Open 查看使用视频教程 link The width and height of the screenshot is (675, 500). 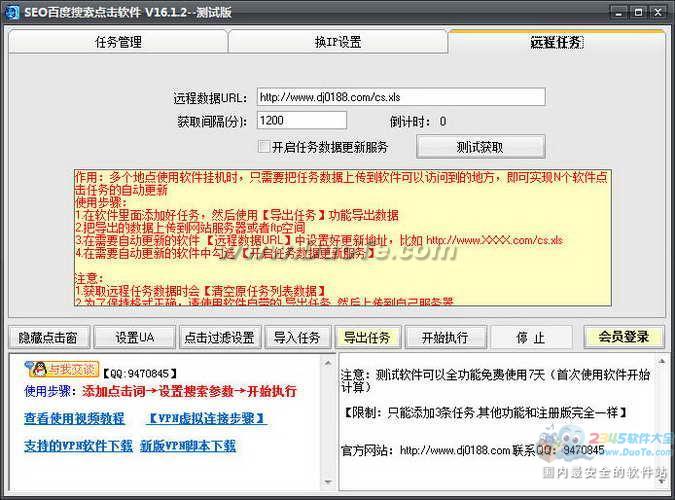(74, 418)
